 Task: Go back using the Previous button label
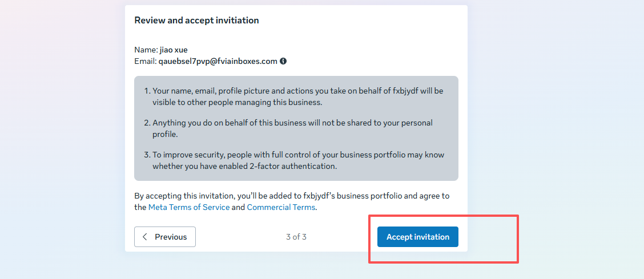171,237
